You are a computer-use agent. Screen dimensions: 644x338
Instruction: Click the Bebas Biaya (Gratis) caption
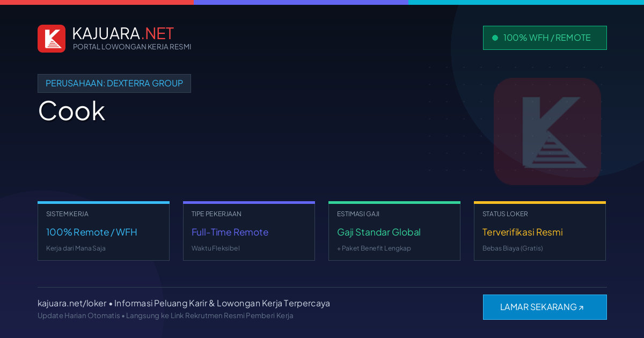tap(513, 248)
